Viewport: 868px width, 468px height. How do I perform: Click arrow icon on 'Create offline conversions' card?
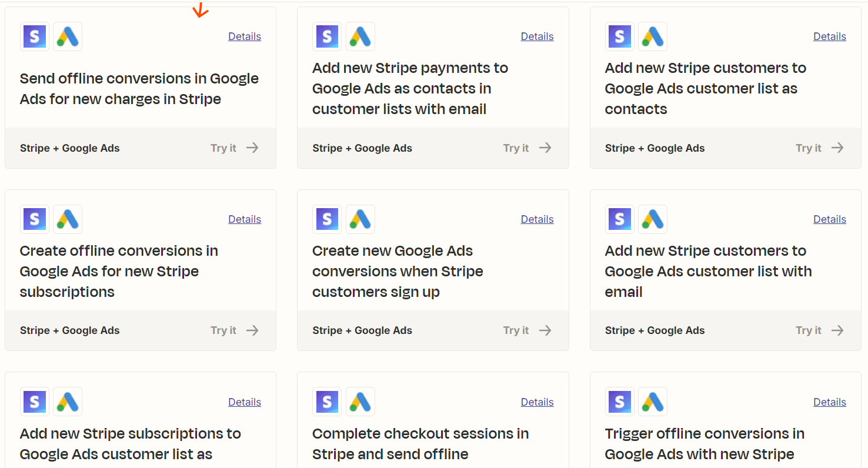click(252, 330)
